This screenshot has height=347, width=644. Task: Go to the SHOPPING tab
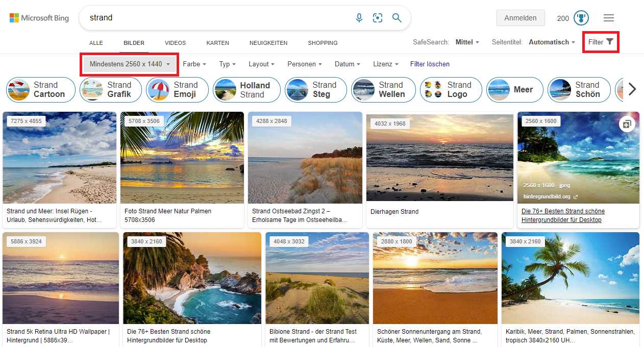[323, 43]
